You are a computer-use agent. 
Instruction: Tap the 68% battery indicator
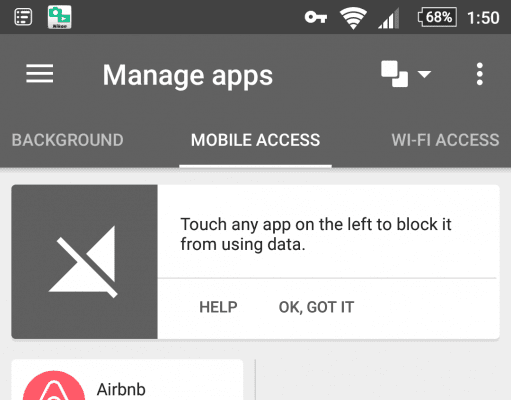[x=437, y=17]
